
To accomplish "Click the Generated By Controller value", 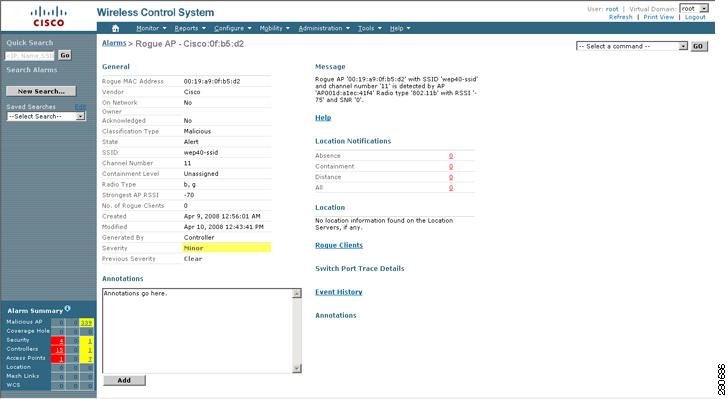I will tap(199, 237).
